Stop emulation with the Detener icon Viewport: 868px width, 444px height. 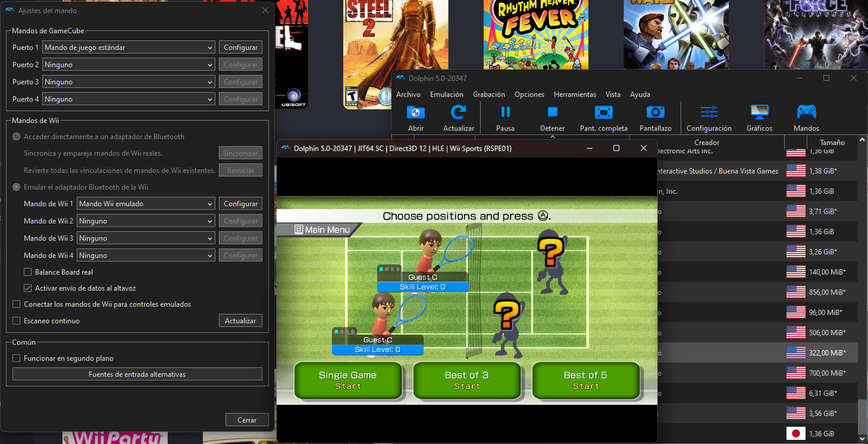click(x=552, y=112)
